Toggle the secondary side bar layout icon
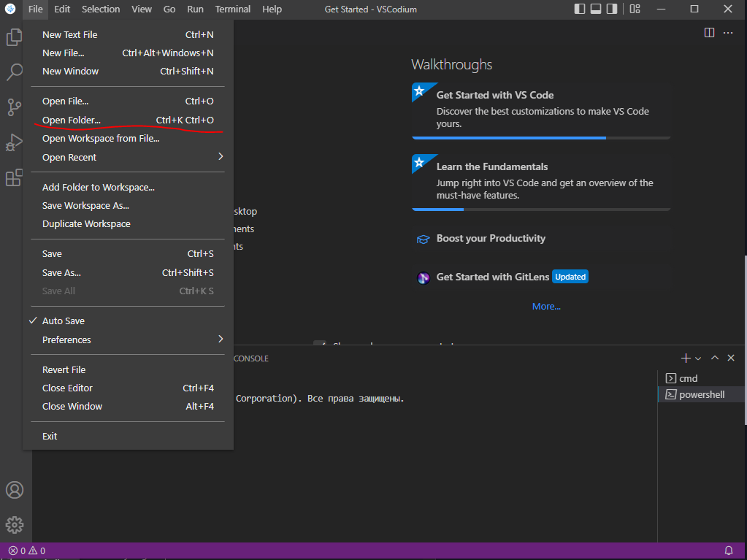747x560 pixels. click(612, 9)
